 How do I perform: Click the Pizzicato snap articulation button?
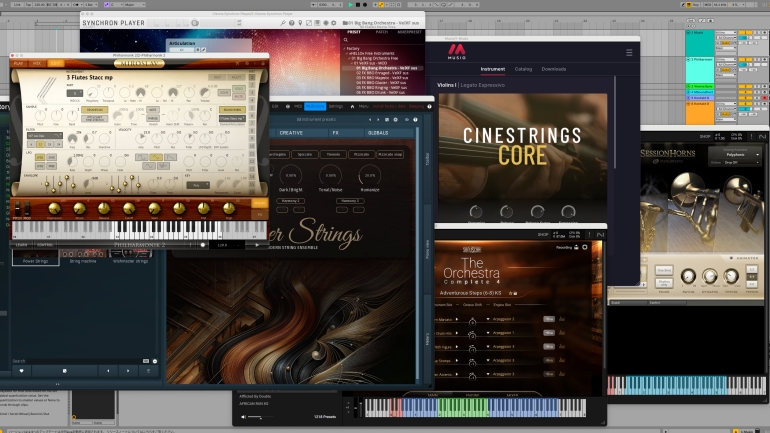point(390,154)
